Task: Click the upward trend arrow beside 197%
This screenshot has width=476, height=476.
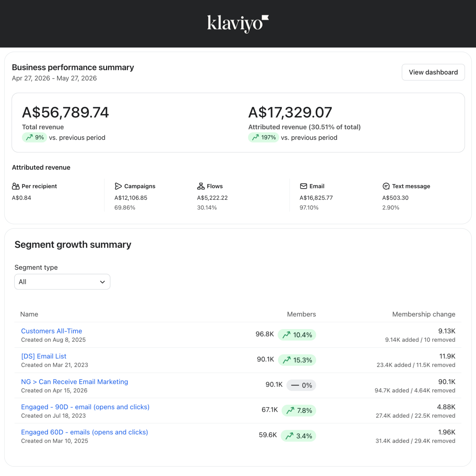Action: coord(256,137)
